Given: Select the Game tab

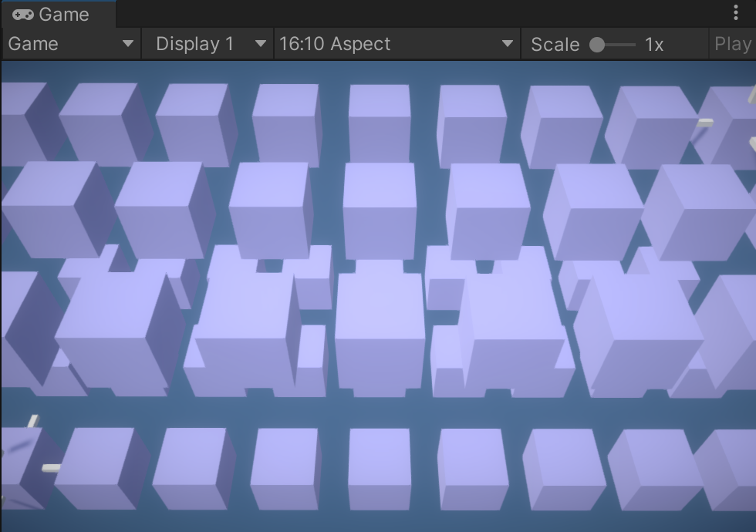Looking at the screenshot, I should tap(58, 15).
